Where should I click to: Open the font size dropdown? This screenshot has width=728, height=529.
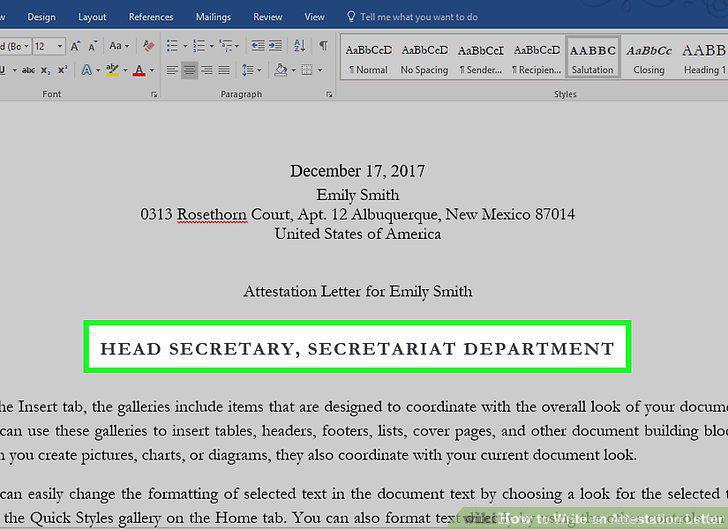coord(60,46)
